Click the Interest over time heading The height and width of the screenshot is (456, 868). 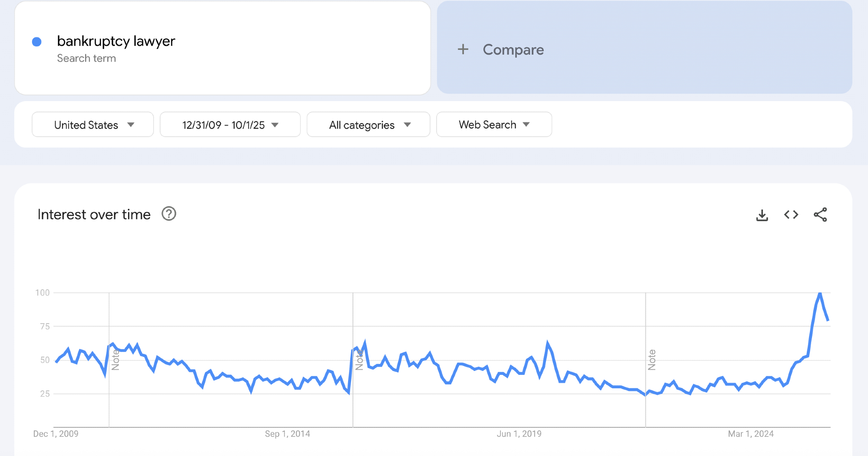tap(94, 214)
